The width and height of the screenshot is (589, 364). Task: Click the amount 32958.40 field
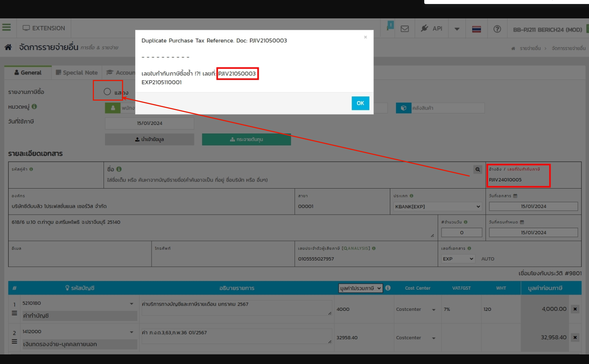pos(364,338)
